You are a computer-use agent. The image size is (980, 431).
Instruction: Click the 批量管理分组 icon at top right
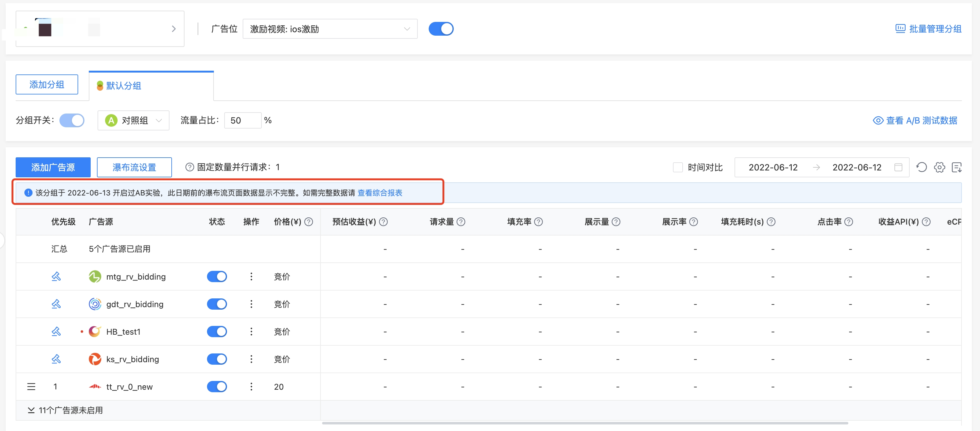900,28
